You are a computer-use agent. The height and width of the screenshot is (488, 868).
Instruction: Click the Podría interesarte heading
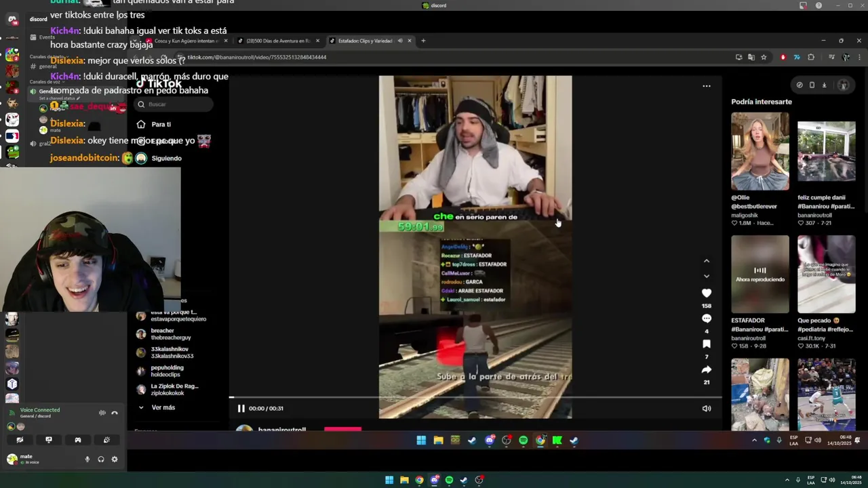tap(762, 102)
